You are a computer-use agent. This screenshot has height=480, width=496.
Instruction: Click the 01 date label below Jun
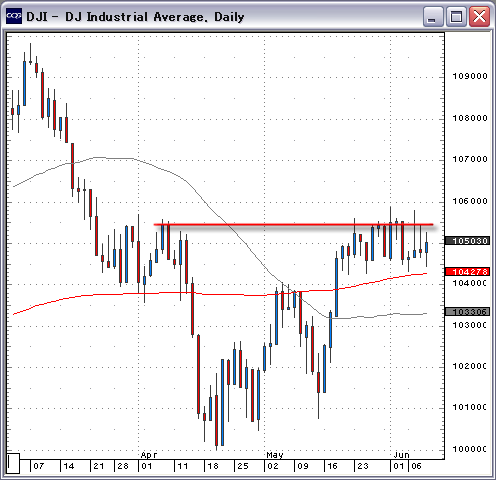[x=399, y=466]
